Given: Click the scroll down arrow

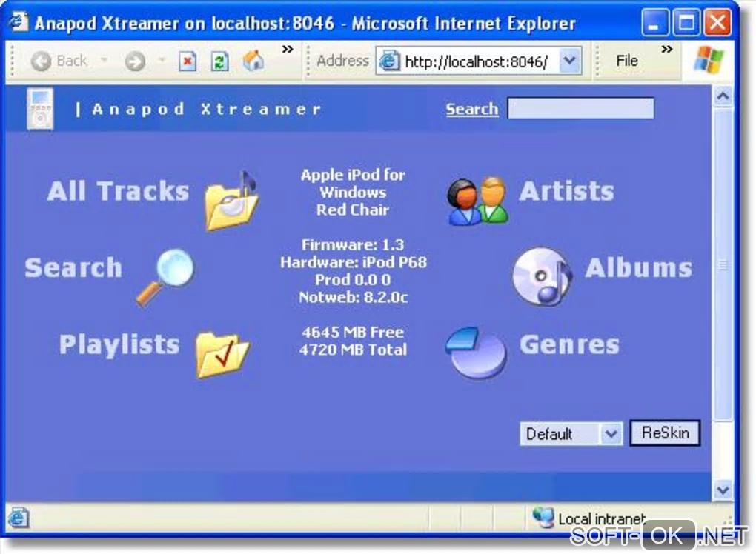Looking at the screenshot, I should pos(723,490).
